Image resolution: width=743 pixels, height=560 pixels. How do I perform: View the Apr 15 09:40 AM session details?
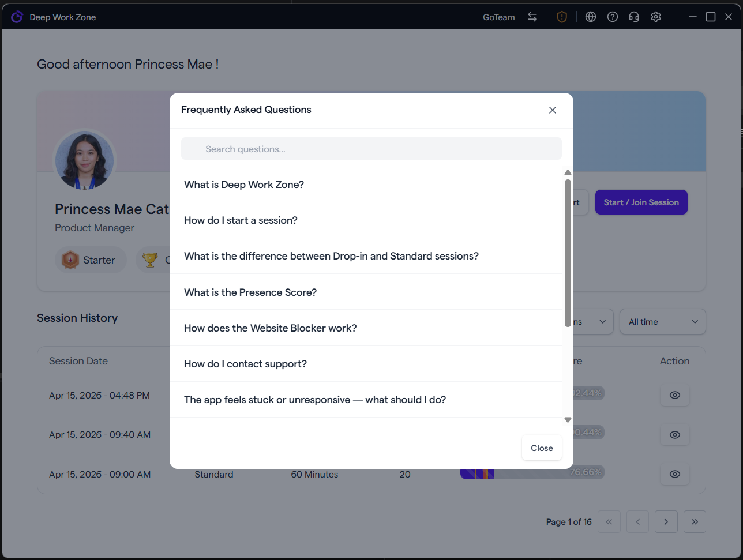(x=675, y=435)
